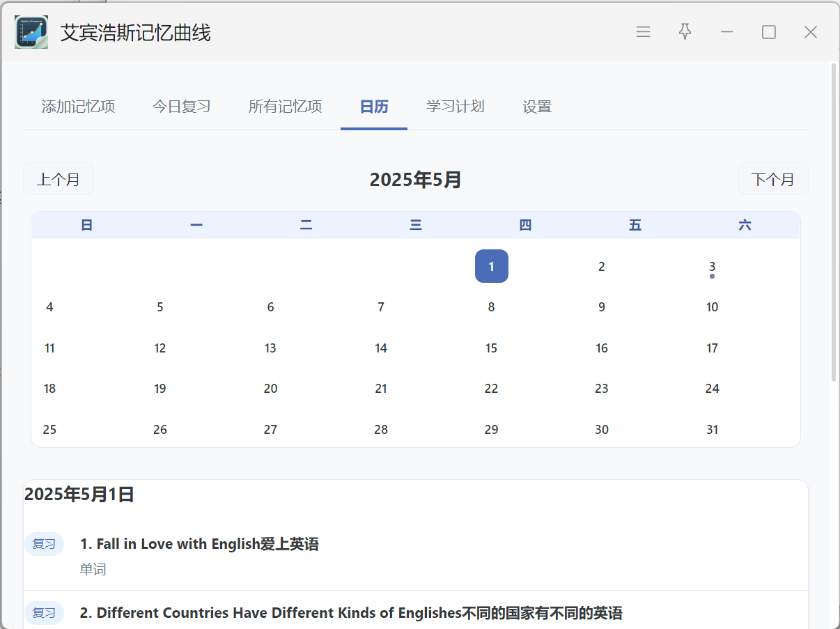
Task: Select date 10 in calendar
Action: [712, 307]
